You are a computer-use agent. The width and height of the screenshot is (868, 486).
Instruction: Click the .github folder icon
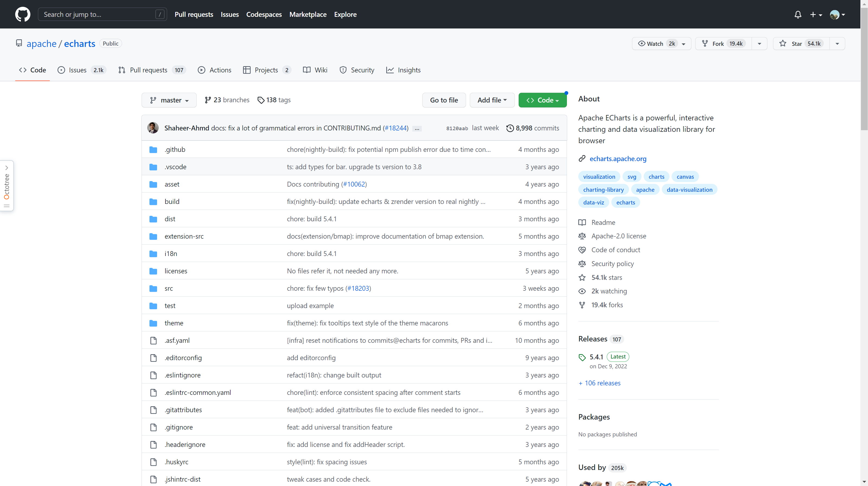(x=153, y=149)
